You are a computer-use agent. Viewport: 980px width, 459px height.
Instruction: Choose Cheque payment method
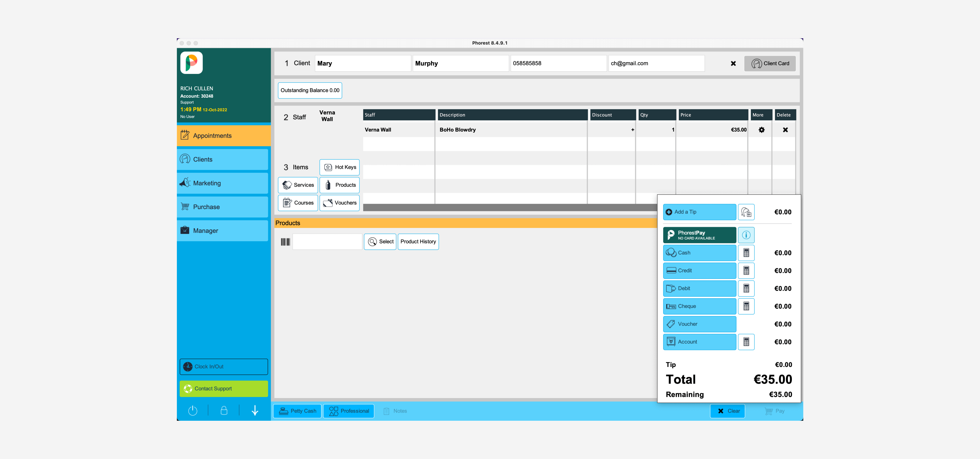point(700,307)
